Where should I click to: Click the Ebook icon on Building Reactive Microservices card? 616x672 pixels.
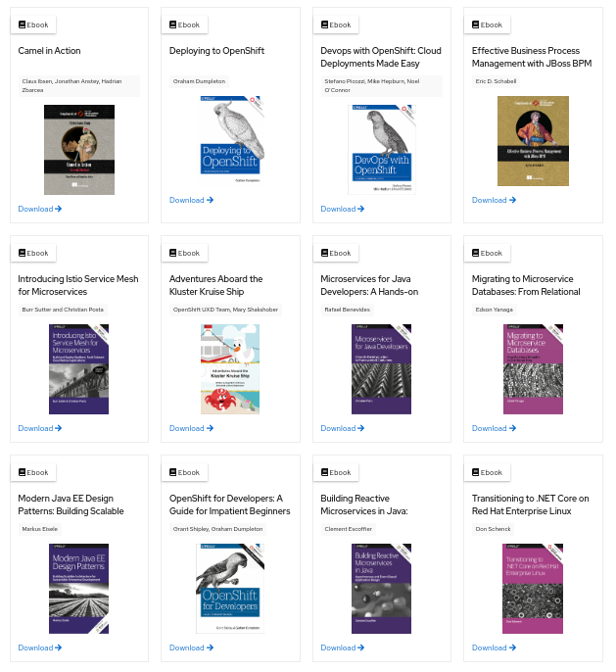tap(325, 472)
